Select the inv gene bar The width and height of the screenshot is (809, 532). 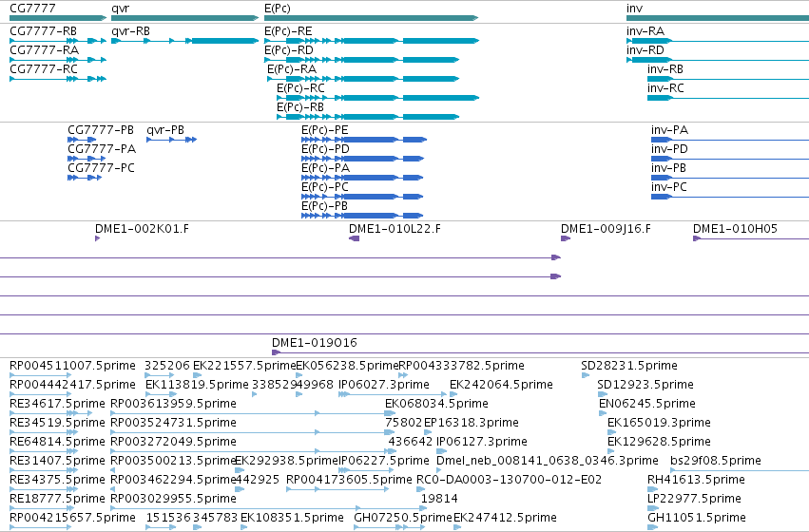click(718, 18)
